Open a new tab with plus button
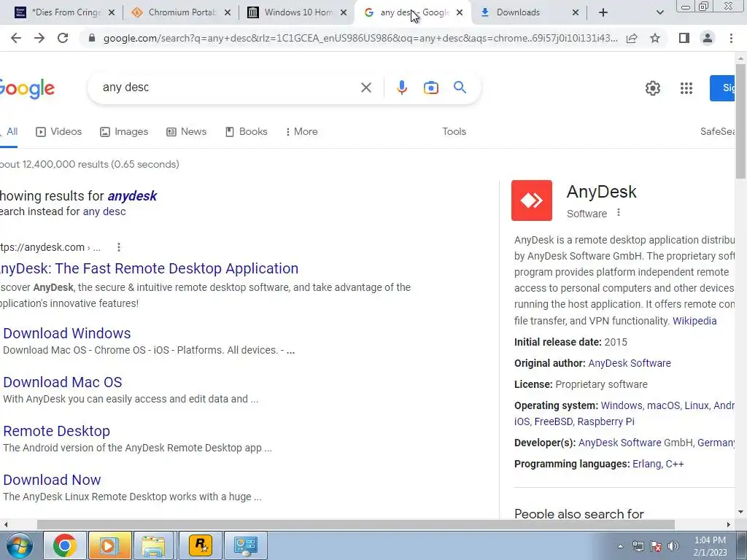747x560 pixels. pos(603,12)
